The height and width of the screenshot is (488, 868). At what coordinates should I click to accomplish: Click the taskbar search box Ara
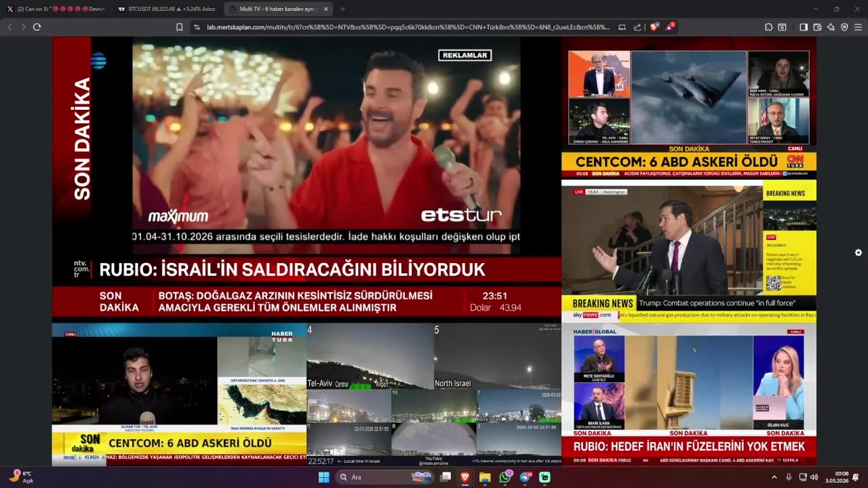pyautogui.click(x=385, y=477)
